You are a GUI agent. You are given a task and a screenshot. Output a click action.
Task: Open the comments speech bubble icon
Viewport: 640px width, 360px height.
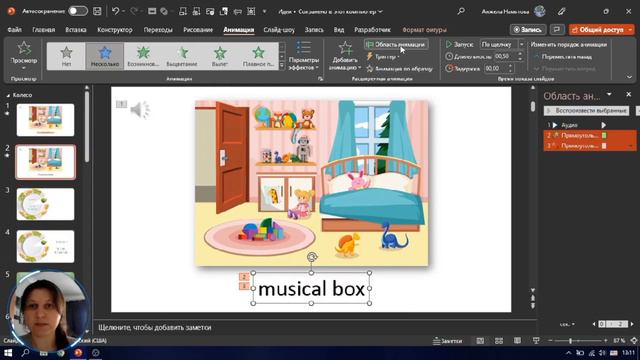tap(557, 29)
